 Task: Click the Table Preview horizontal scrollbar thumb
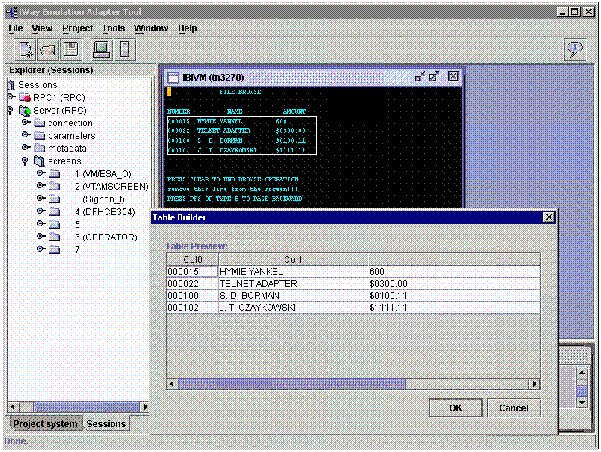[291, 384]
